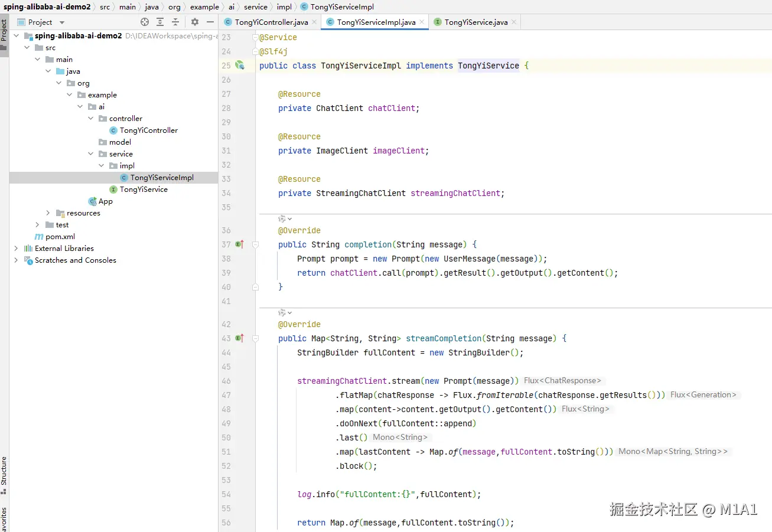Click the service breadcrumb in navigation bar

tap(255, 7)
